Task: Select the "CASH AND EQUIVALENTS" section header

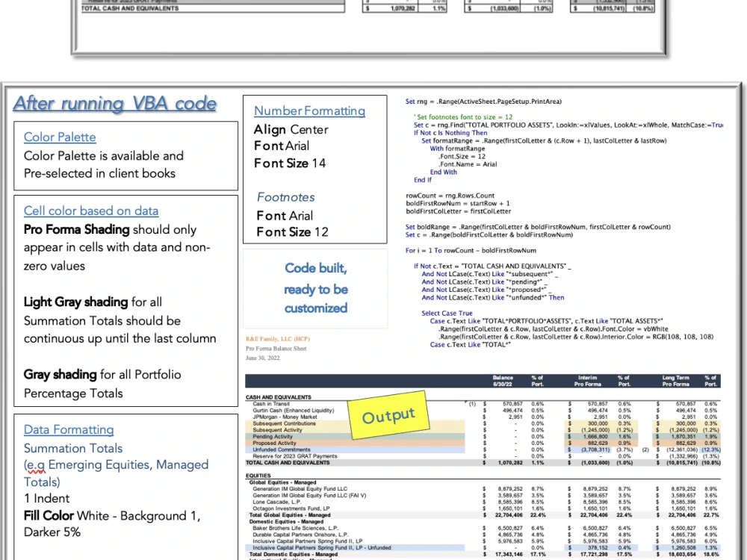Action: click(278, 397)
